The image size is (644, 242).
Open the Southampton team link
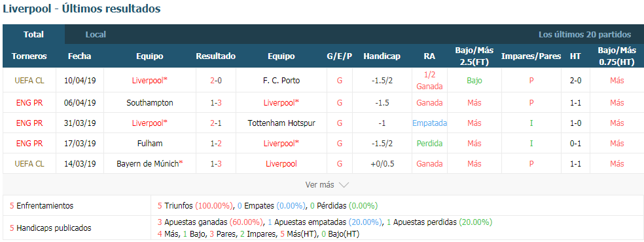pos(150,102)
